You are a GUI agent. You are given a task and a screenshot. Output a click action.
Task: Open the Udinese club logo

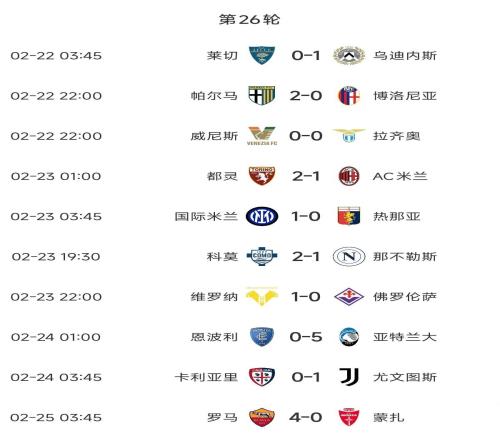(x=349, y=55)
